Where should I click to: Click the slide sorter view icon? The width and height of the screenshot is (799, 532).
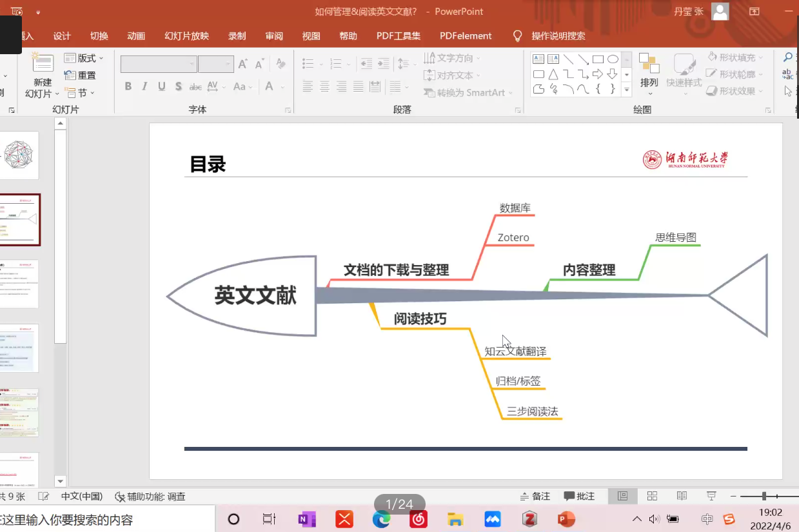pos(652,496)
